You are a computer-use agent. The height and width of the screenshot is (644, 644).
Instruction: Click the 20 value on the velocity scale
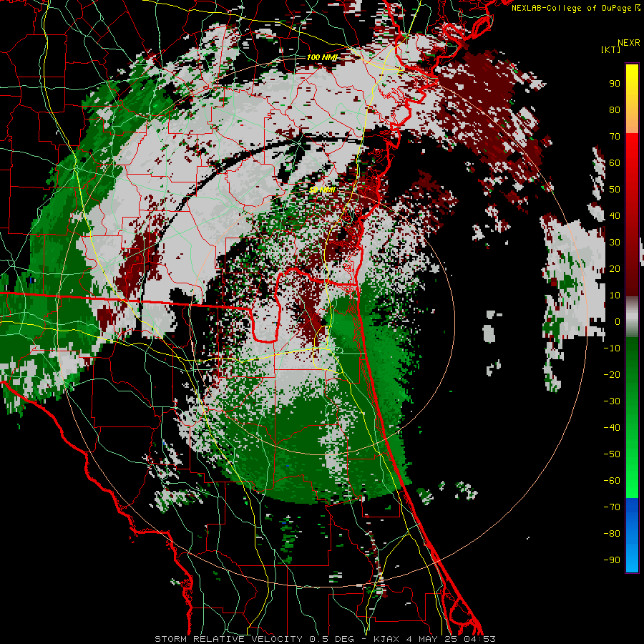(x=615, y=268)
